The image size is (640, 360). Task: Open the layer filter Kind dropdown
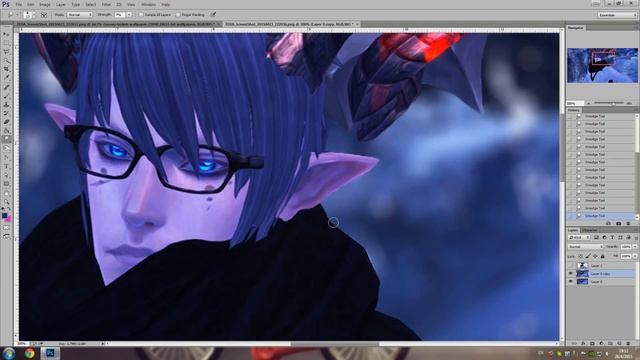[579, 237]
